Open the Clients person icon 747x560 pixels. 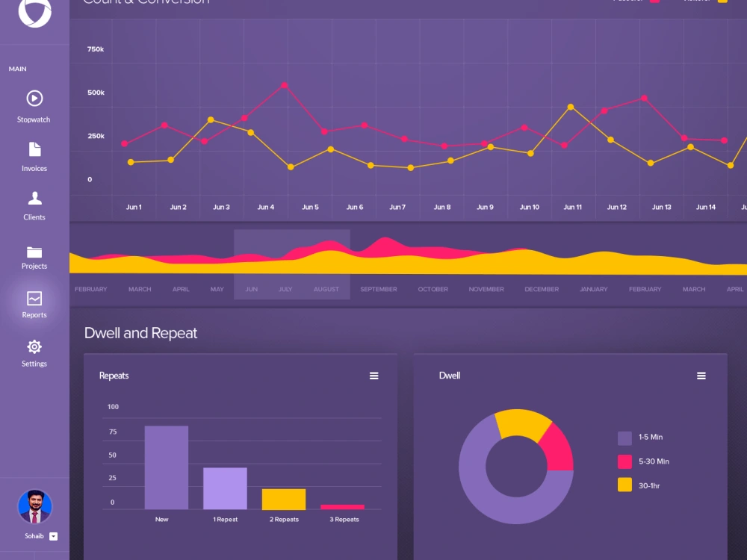click(x=34, y=198)
